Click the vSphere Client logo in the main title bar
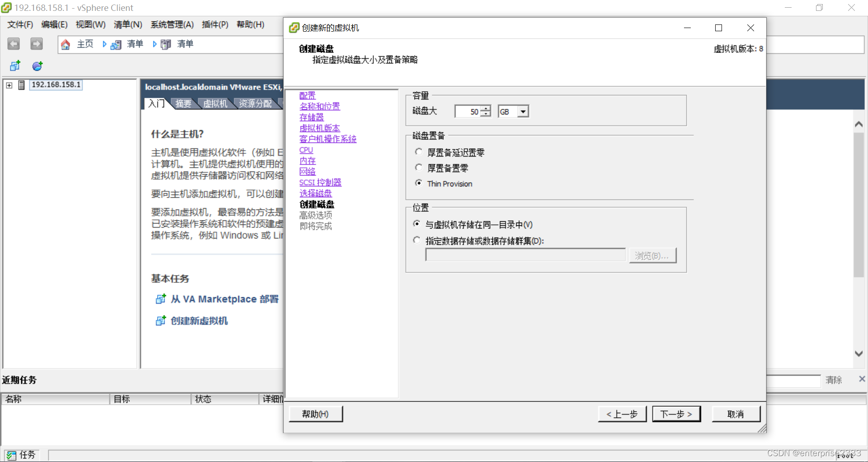 click(x=6, y=8)
